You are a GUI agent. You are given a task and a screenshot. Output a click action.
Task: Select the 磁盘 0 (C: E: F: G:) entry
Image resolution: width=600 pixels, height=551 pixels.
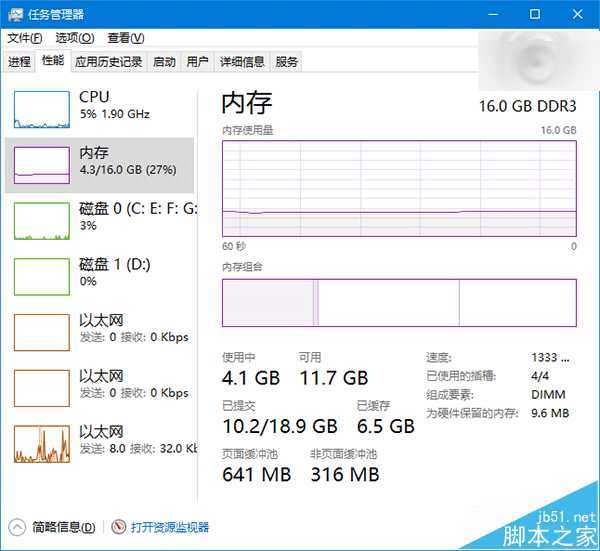[99, 221]
